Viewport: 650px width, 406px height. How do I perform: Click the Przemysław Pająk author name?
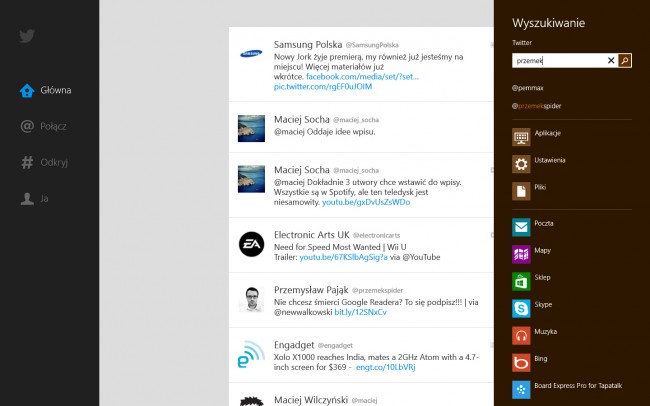click(x=311, y=290)
